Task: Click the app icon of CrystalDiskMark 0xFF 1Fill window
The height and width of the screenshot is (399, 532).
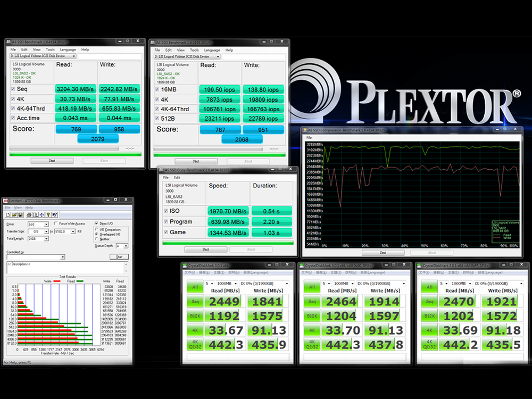Action: coord(419,265)
